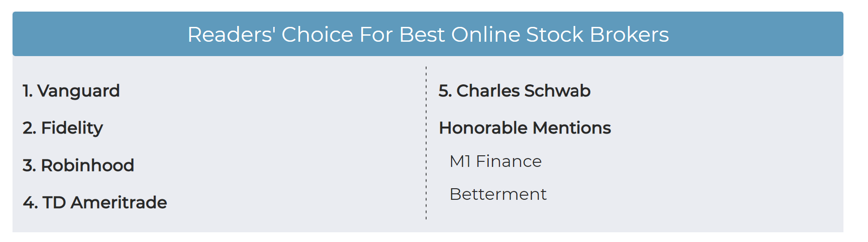Click the word Schwab in fifth entry
Viewport: 868px width, 242px height.
tap(558, 91)
